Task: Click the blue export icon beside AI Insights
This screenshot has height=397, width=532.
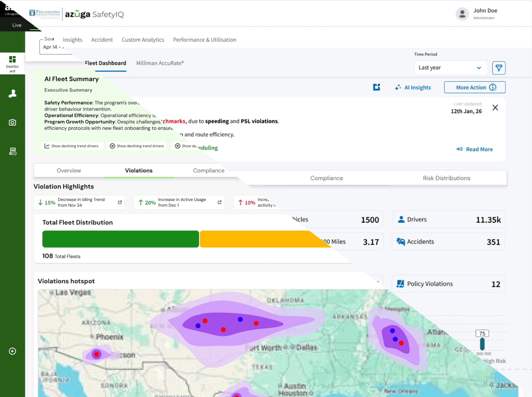Action: (376, 87)
